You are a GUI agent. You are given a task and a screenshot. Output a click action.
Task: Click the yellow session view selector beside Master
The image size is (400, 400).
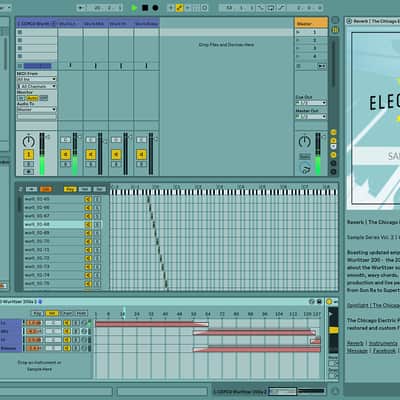pos(335,30)
